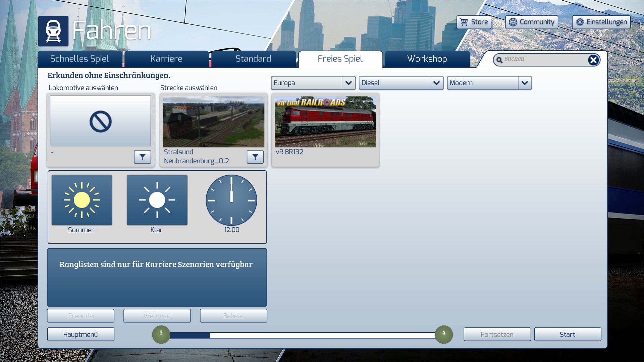Expand the Modern era dropdown
Screen dimensions: 644x362
pos(525,83)
